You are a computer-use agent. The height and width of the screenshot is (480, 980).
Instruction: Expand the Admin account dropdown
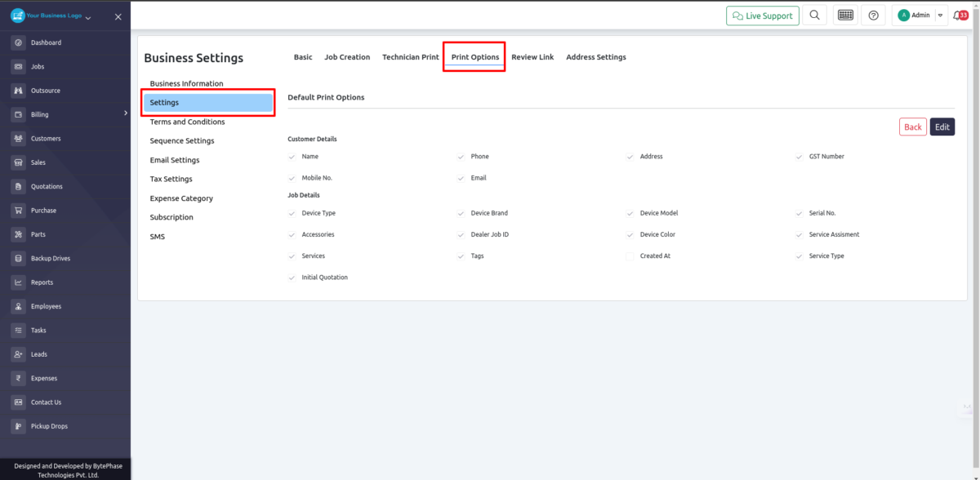click(x=940, y=15)
